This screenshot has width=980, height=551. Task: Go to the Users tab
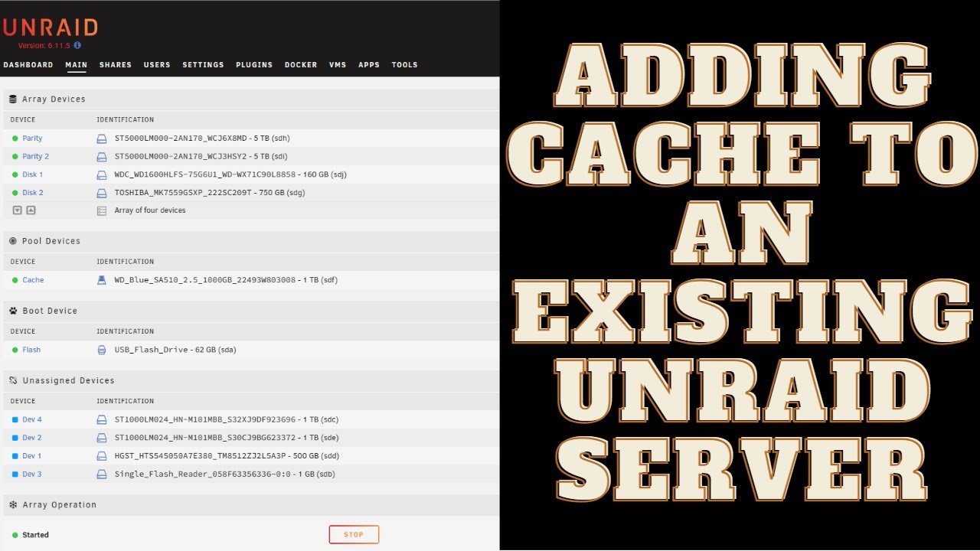tap(157, 65)
